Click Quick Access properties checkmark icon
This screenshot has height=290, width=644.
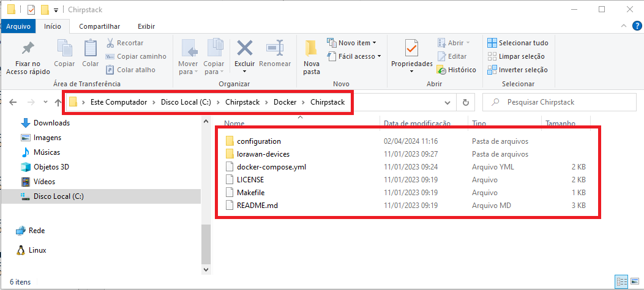(32, 9)
